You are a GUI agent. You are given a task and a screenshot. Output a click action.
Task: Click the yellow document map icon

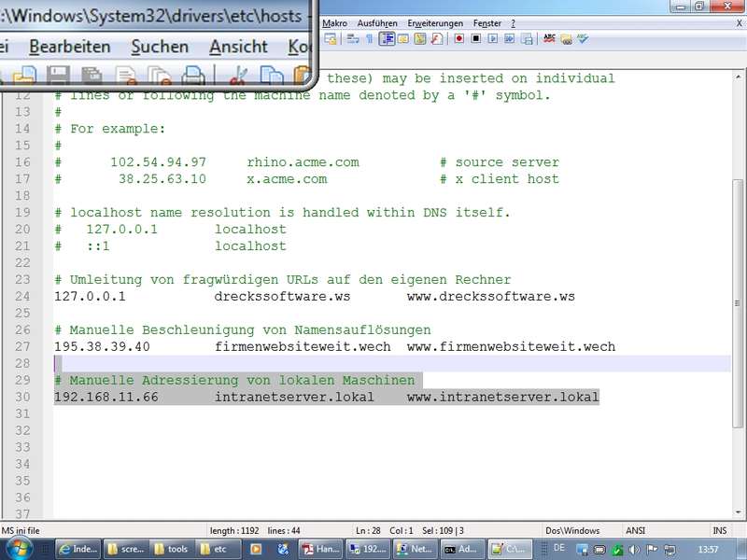click(x=419, y=39)
